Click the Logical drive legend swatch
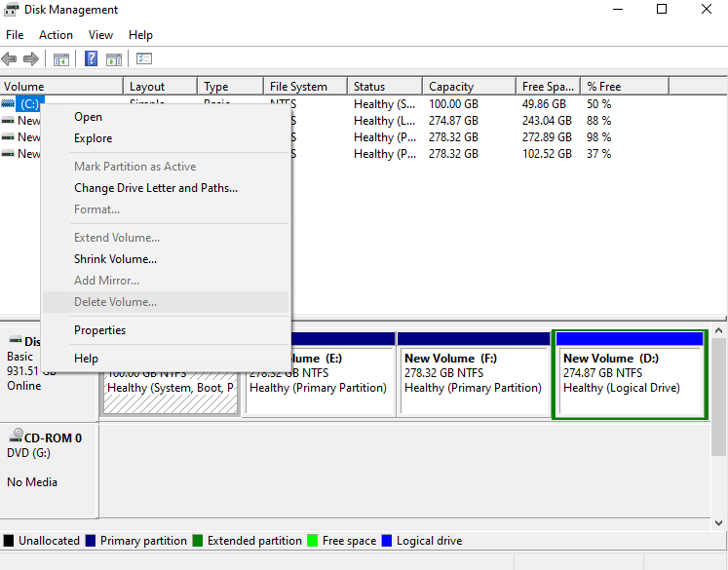728x570 pixels. (387, 541)
